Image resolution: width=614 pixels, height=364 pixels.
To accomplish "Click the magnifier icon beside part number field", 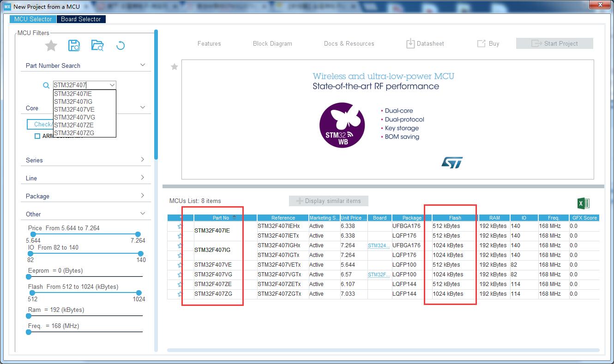I will [46, 85].
